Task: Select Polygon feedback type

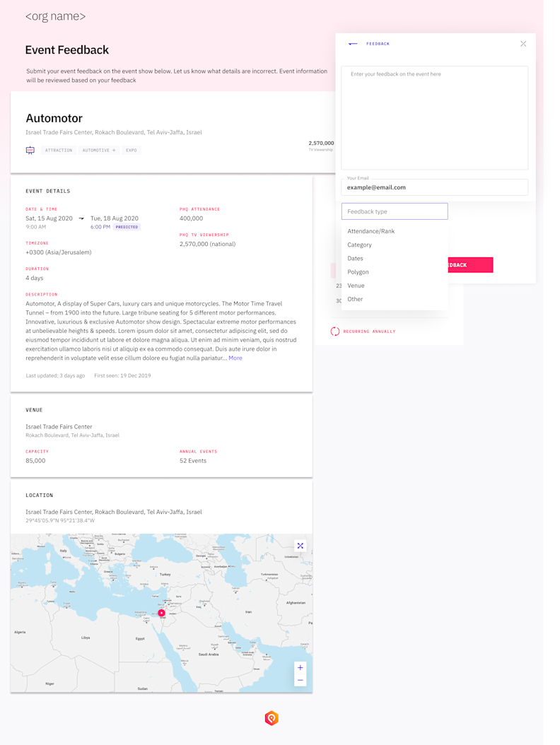Action: [x=358, y=271]
